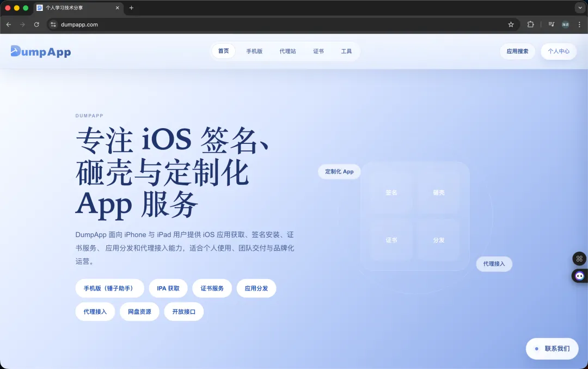The width and height of the screenshot is (588, 369).
Task: Close the 个人学习技术分享 tab
Action: pyautogui.click(x=118, y=8)
